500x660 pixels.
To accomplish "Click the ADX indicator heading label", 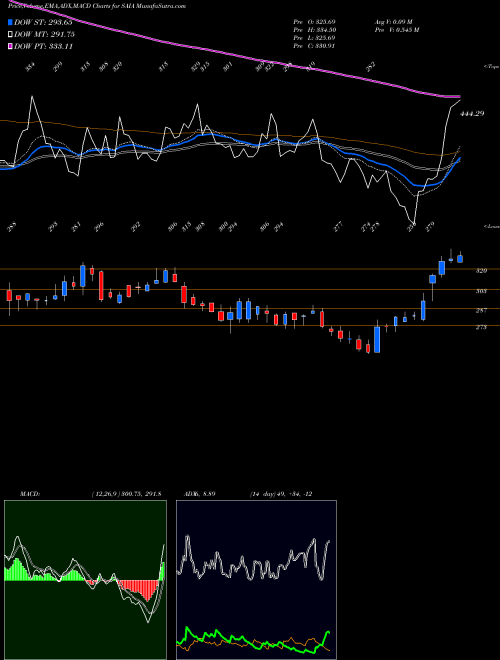I will (200, 494).
